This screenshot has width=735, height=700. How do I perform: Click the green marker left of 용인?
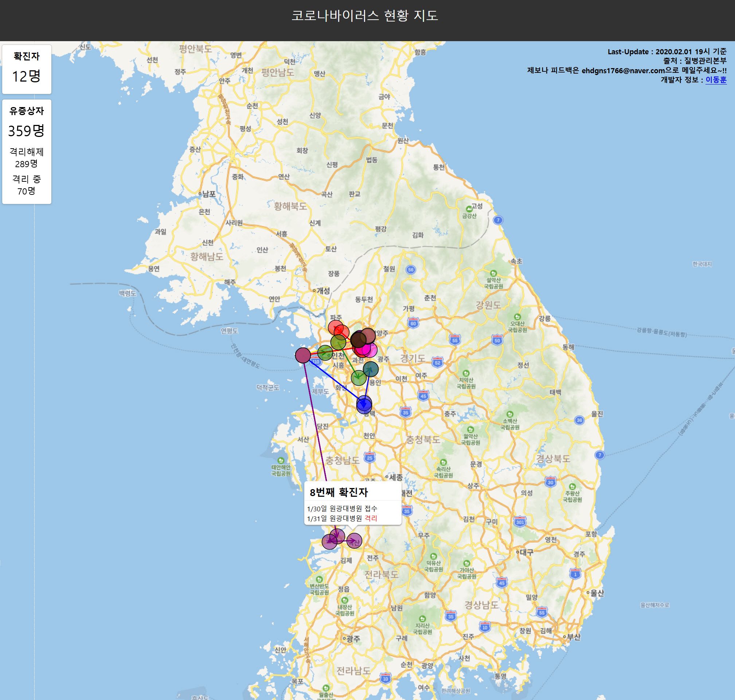click(358, 378)
